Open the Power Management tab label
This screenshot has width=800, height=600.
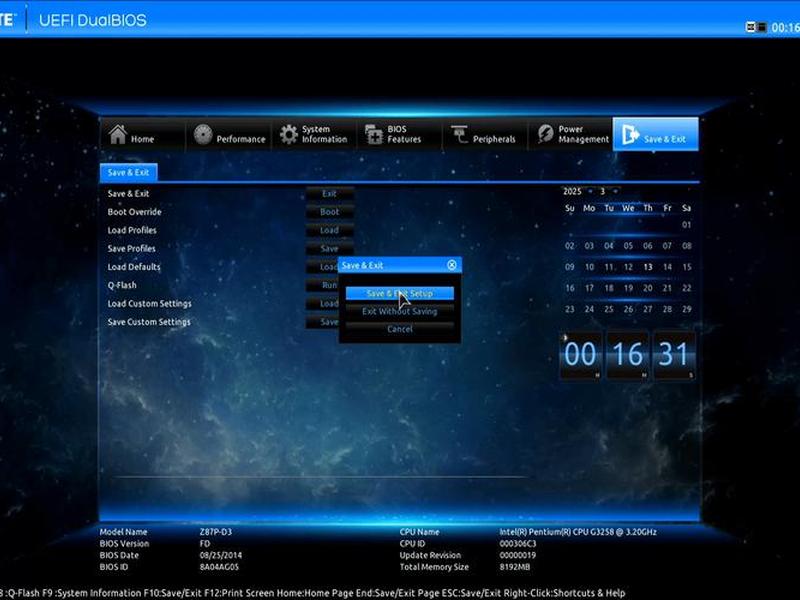tap(584, 134)
